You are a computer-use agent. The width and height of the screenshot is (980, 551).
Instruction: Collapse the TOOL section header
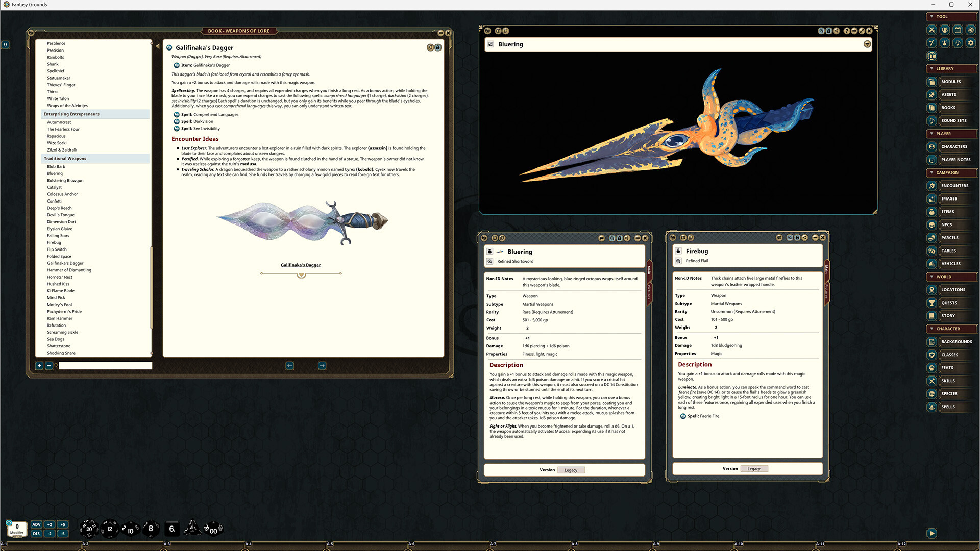950,16
